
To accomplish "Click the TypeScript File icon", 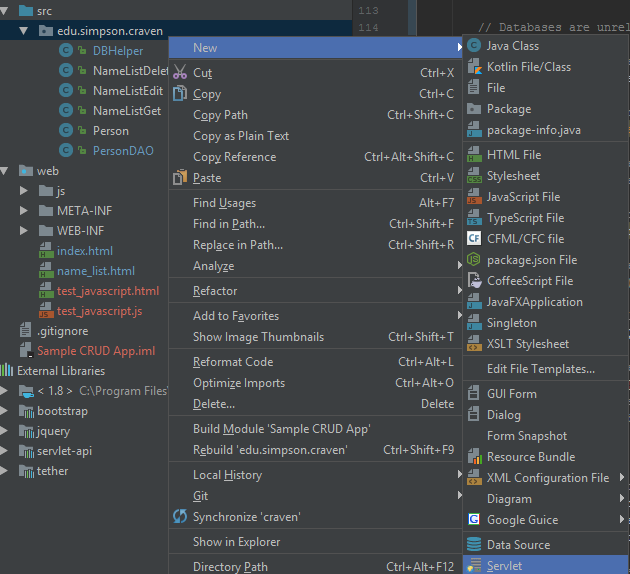I will pos(474,218).
